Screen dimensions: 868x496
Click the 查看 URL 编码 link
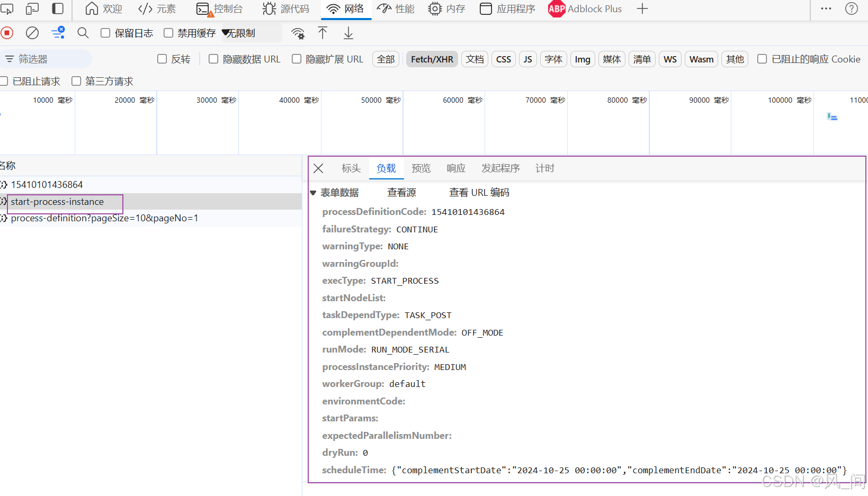point(479,192)
